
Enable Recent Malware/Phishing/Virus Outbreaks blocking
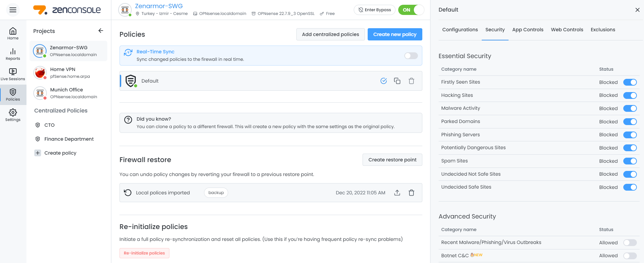click(630, 243)
